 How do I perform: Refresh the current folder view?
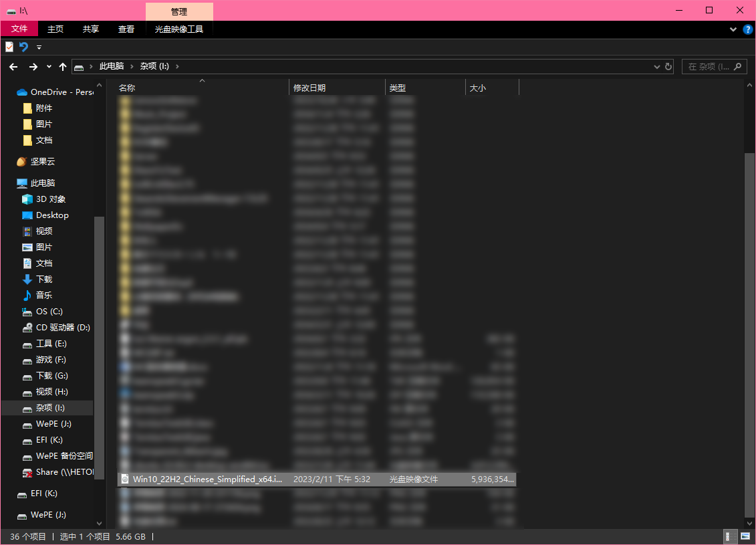(x=668, y=67)
